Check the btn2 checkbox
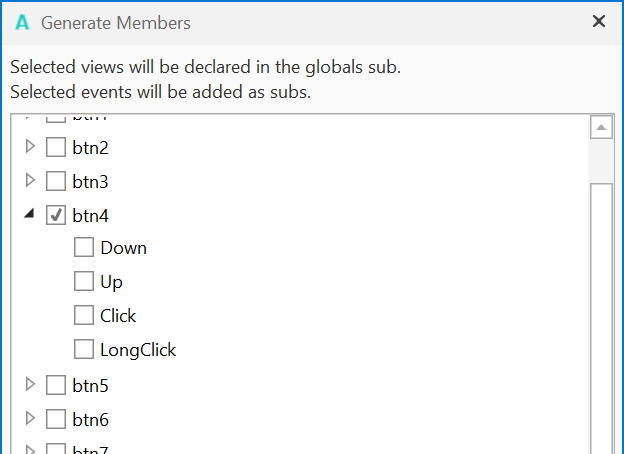 (x=56, y=148)
